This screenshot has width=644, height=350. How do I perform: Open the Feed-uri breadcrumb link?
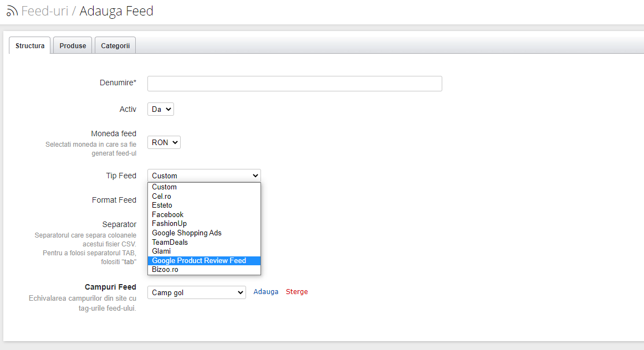(45, 11)
